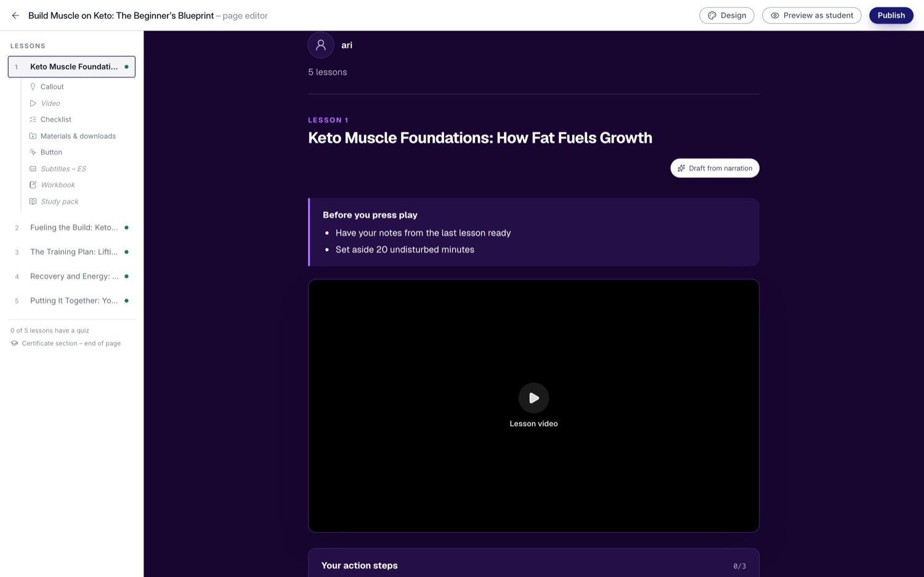
Task: Click the 0/3 progress counter
Action: 739,566
